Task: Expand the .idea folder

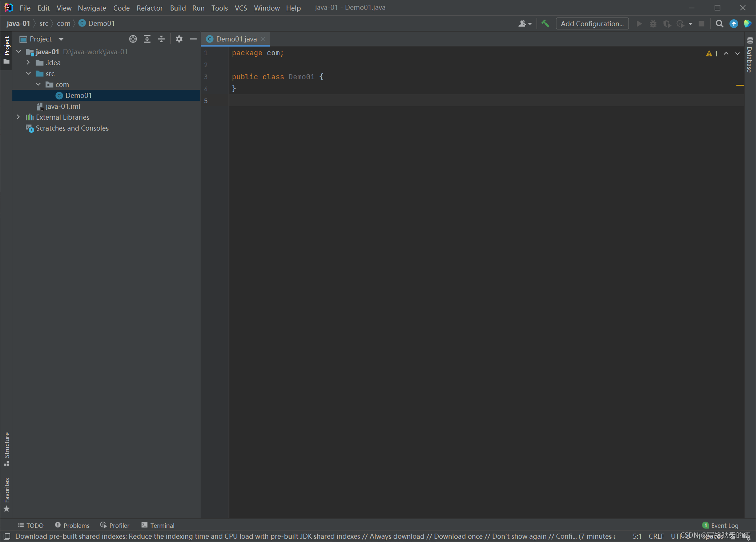Action: click(28, 63)
